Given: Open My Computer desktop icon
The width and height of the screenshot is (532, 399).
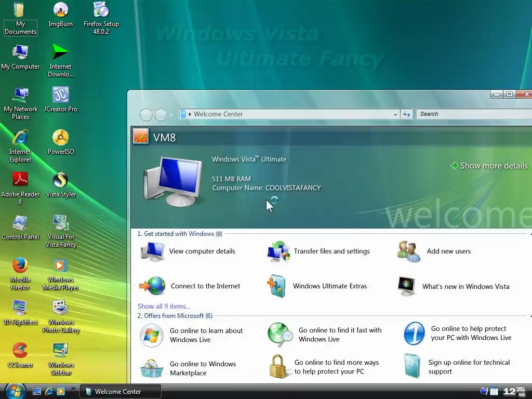Looking at the screenshot, I should (20, 57).
